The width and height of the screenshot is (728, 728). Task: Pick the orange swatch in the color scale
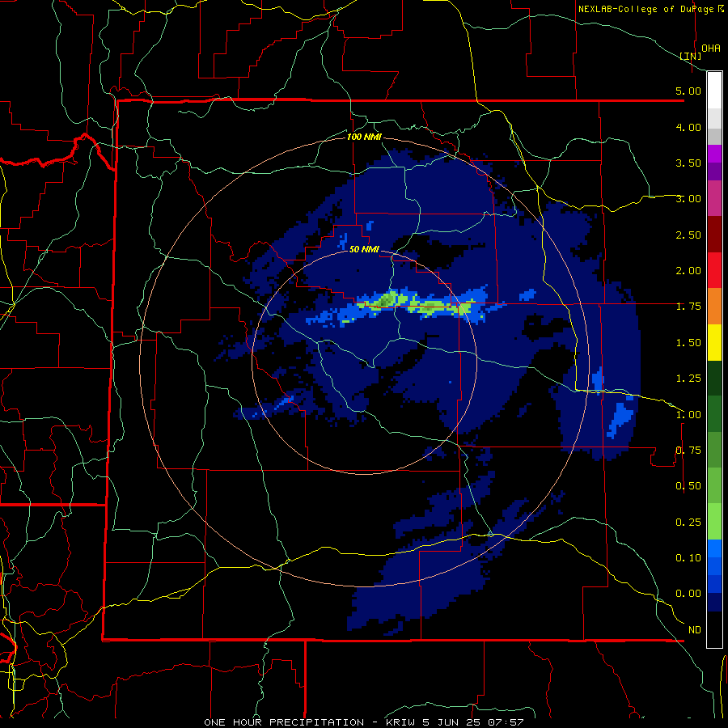714,307
